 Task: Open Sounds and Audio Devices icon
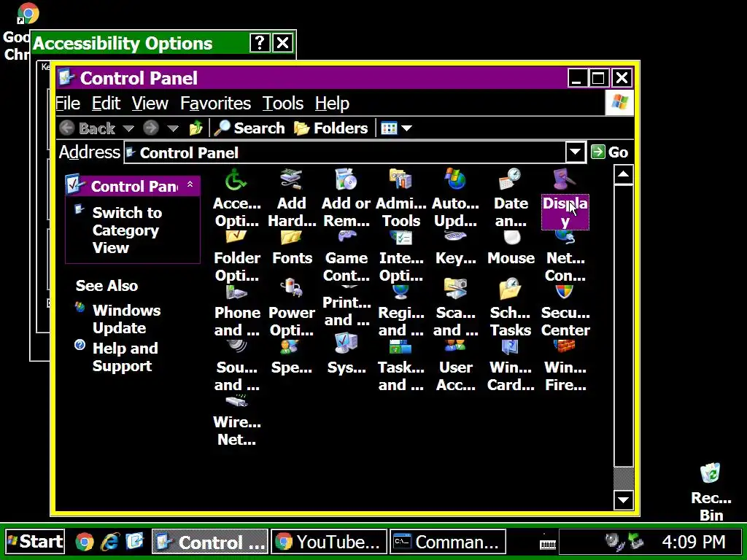click(237, 367)
